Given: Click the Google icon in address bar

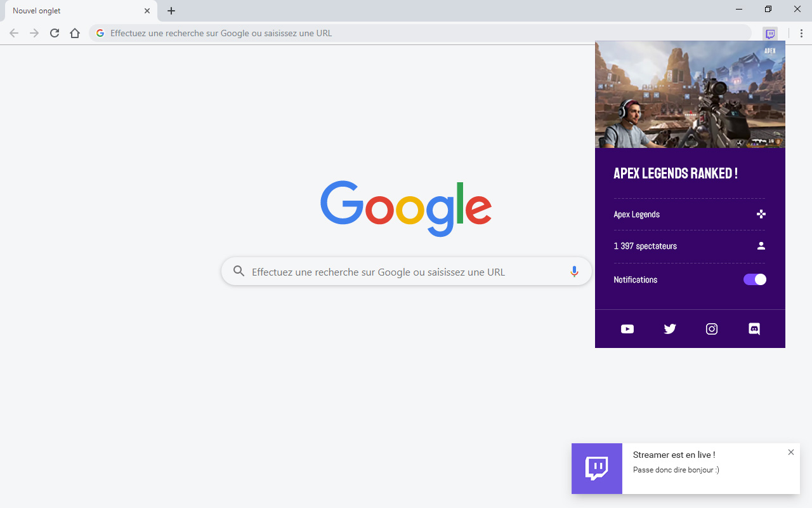Looking at the screenshot, I should point(100,33).
